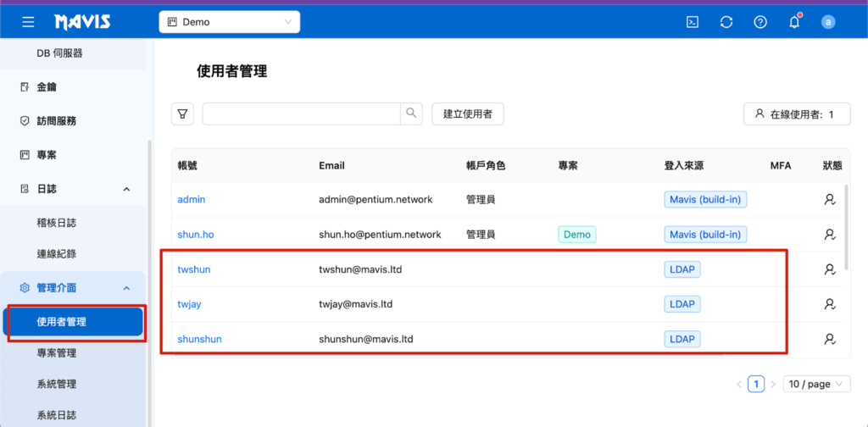Open the shun.ho account link
Viewport: 868px width, 427px height.
pos(196,235)
